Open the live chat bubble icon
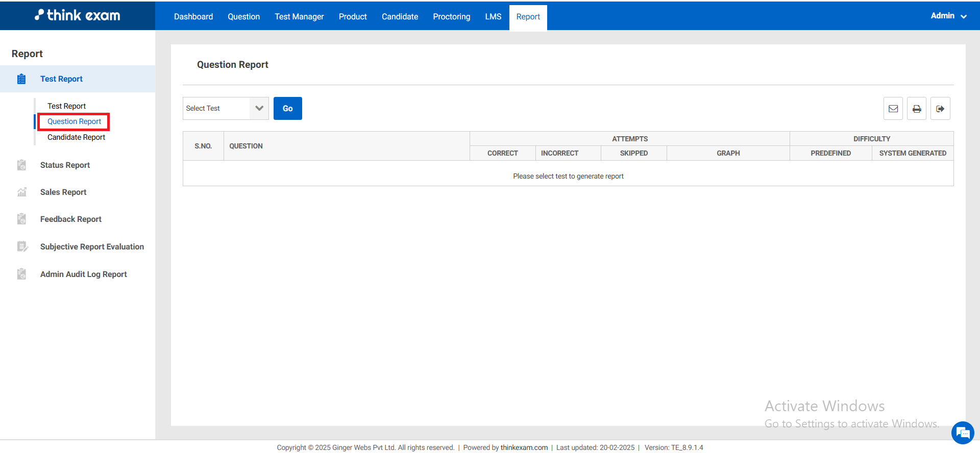Viewport: 980px width, 453px height. 962,433
